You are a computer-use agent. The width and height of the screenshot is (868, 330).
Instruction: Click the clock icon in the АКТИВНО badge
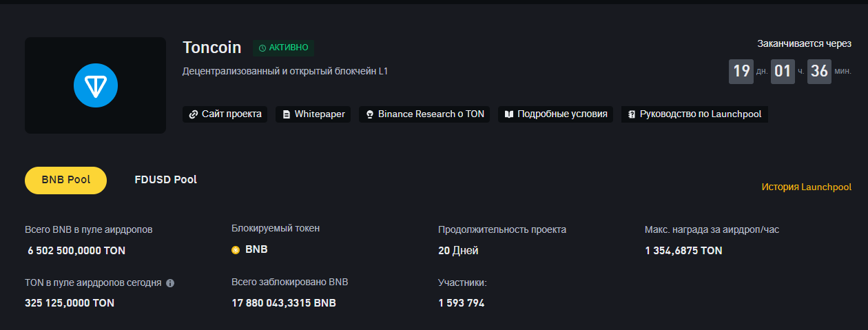click(x=262, y=48)
